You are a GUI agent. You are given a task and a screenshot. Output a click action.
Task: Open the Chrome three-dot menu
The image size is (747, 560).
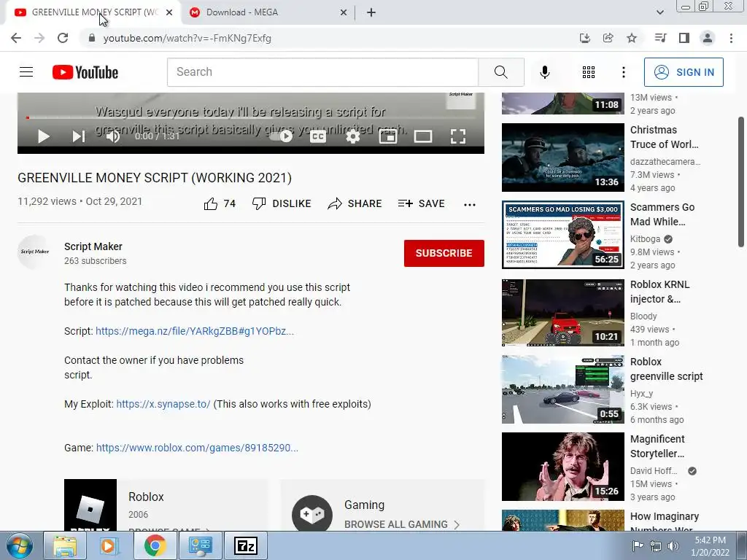(731, 38)
